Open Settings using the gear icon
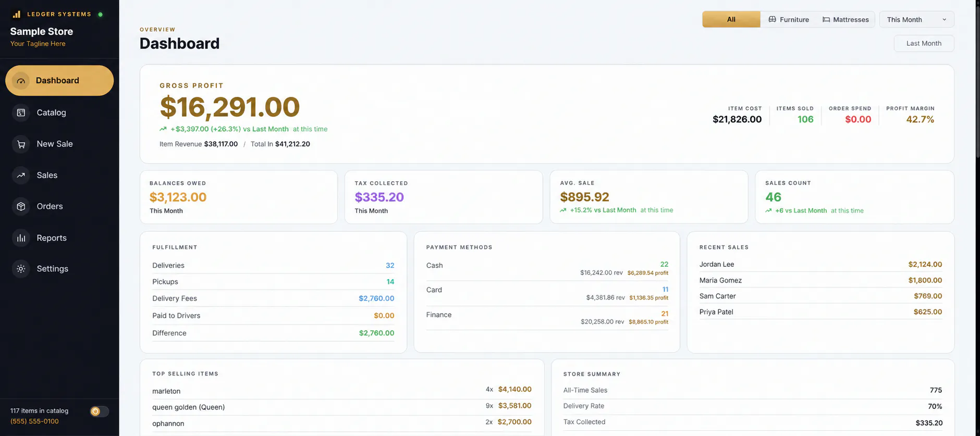 (21, 269)
